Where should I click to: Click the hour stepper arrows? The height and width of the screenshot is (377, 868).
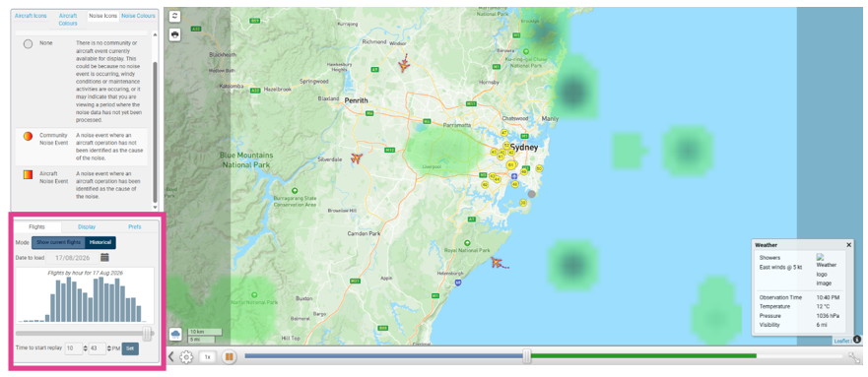(86, 348)
